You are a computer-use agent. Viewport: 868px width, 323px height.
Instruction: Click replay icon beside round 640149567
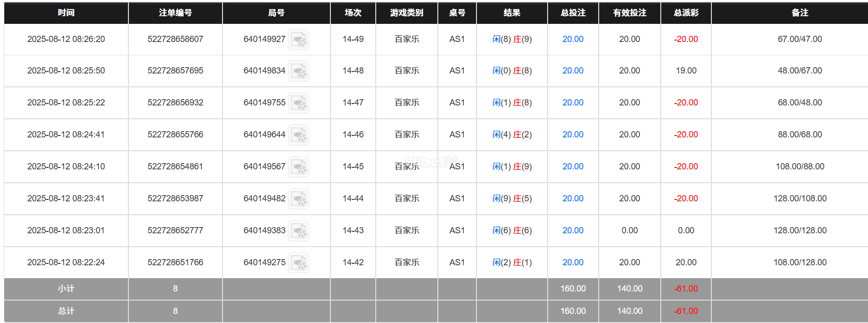point(299,167)
